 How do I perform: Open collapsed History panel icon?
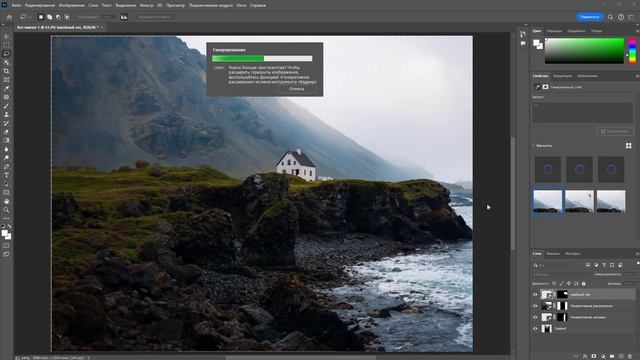523,34
